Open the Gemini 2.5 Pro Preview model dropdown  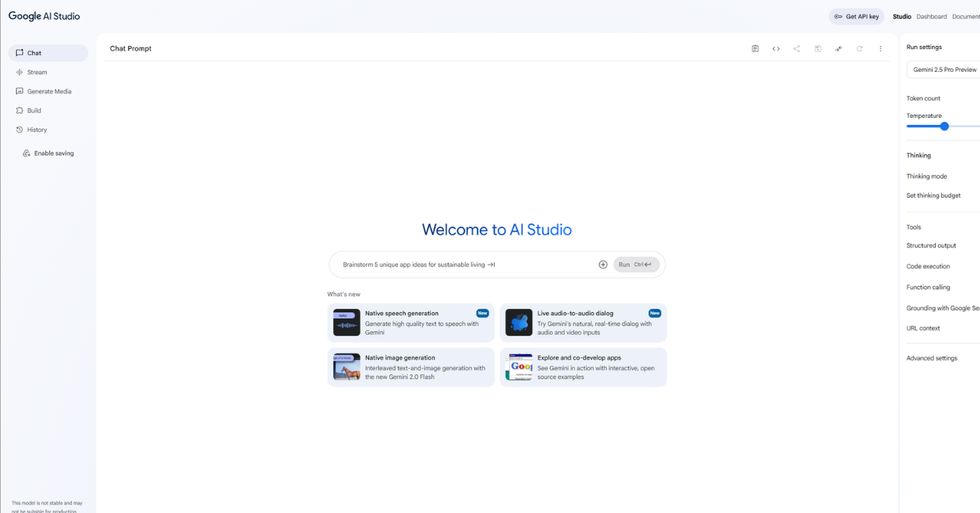(x=944, y=70)
